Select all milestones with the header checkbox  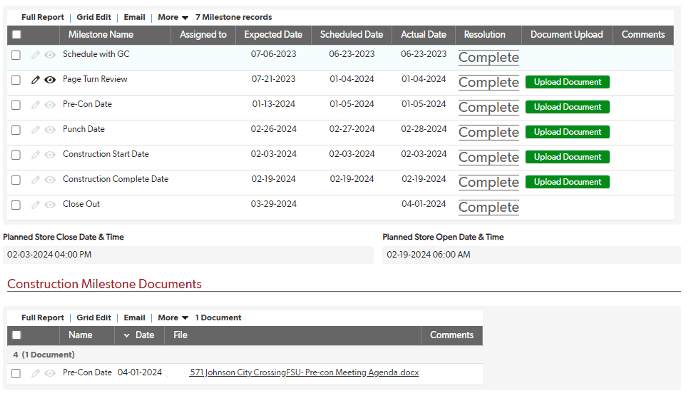[16, 34]
